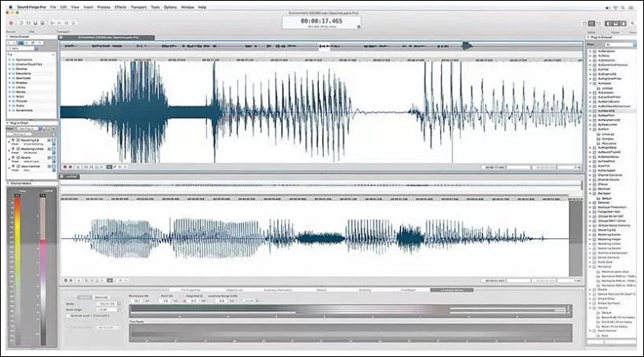The width and height of the screenshot is (644, 357).
Task: Open the Process menu
Action: tap(104, 7)
